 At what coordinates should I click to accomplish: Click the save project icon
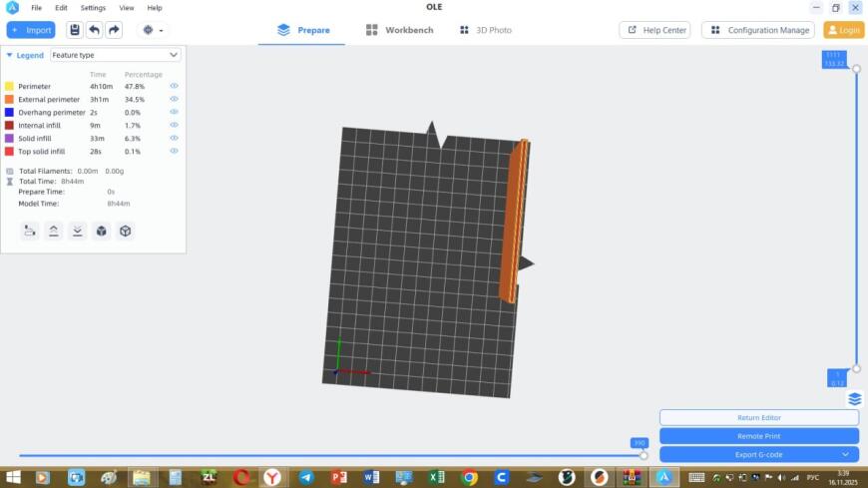click(x=75, y=30)
